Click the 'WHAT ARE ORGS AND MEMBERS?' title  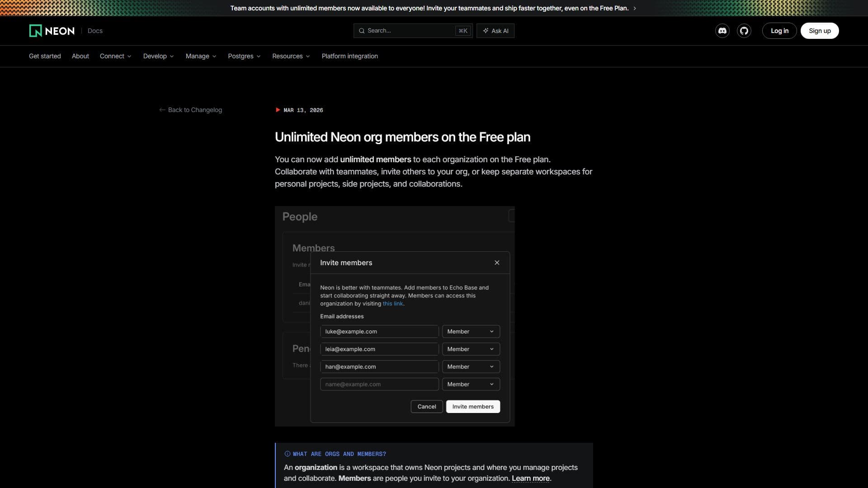pyautogui.click(x=339, y=454)
